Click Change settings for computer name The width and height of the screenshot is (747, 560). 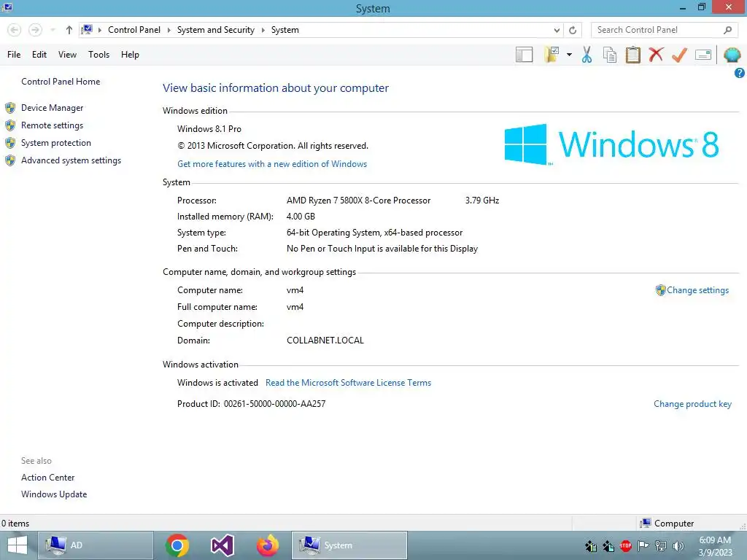(x=697, y=290)
